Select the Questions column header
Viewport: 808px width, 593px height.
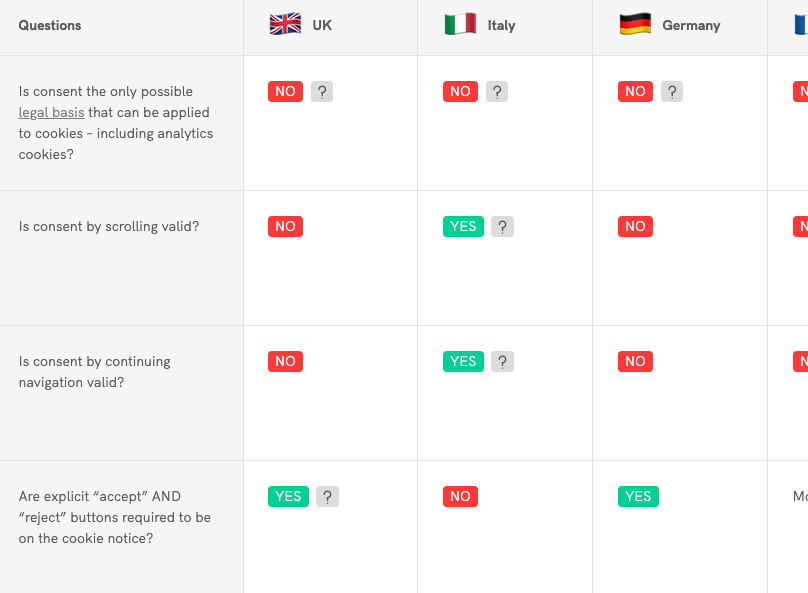[49, 25]
